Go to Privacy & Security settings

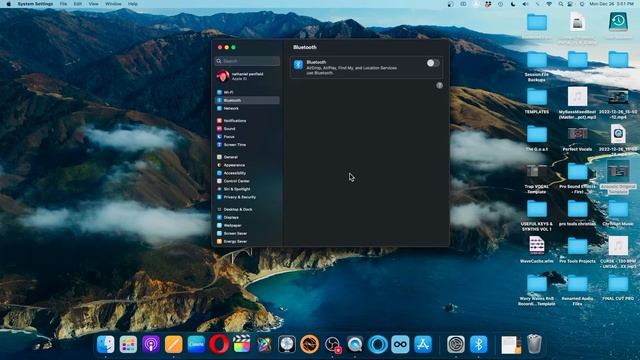pos(247,197)
